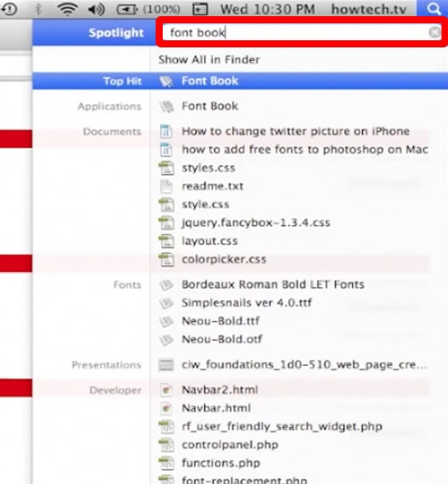This screenshot has height=484, width=448.
Task: Open layout.css result
Action: point(209,241)
